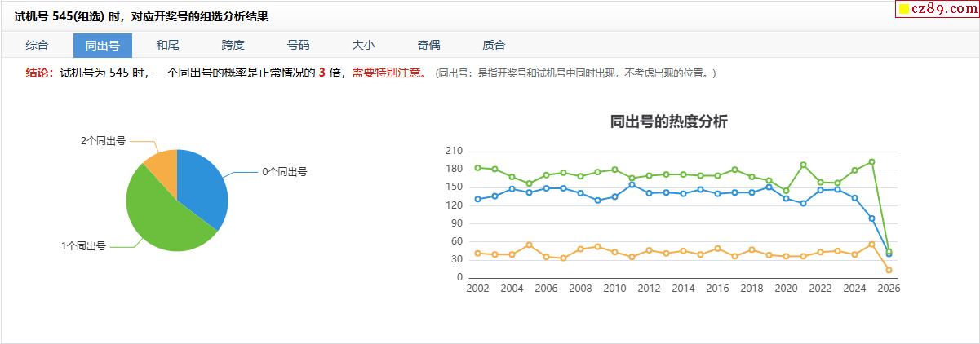
Task: Switch to the 号码 tab
Action: pyautogui.click(x=298, y=45)
